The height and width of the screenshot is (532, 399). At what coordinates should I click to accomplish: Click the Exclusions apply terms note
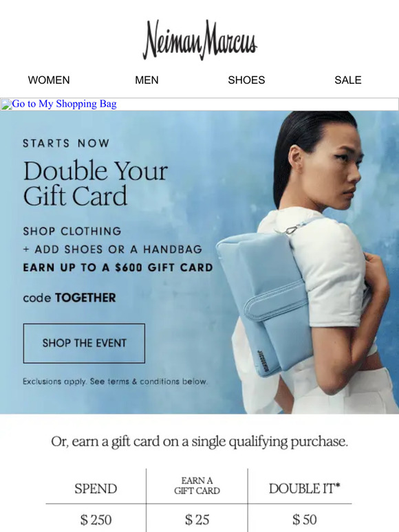115,381
